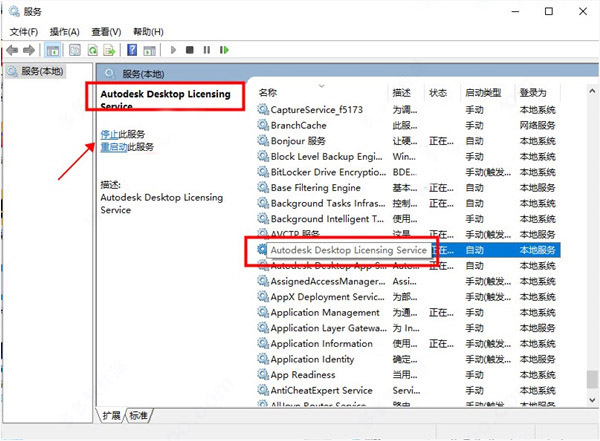
Task: Click the Refresh toolbar icon
Action: coord(92,49)
